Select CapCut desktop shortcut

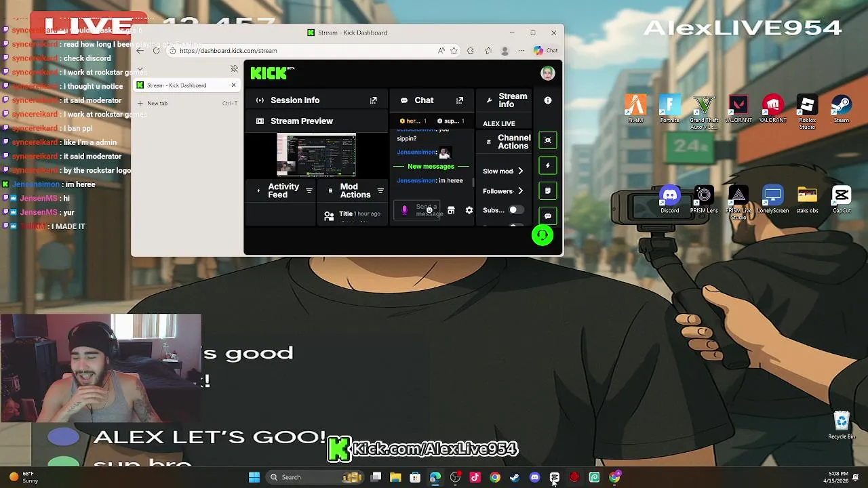842,200
